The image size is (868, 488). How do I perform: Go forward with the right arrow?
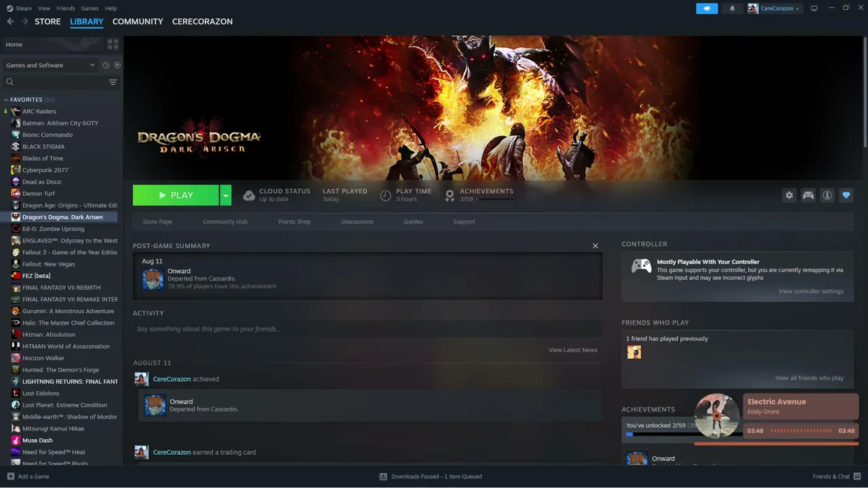(x=24, y=22)
